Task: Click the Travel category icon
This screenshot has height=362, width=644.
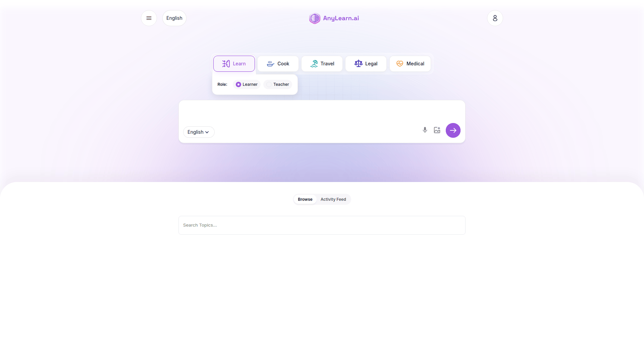Action: 313,63
